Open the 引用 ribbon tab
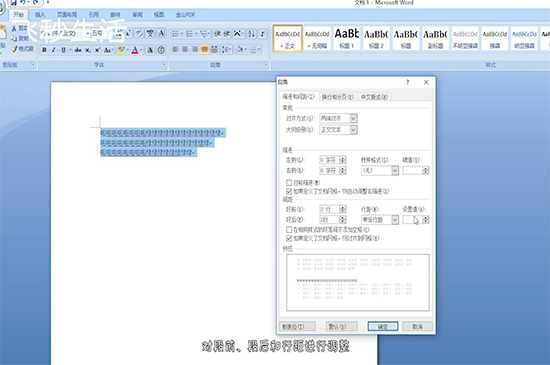The image size is (550, 365). (94, 14)
